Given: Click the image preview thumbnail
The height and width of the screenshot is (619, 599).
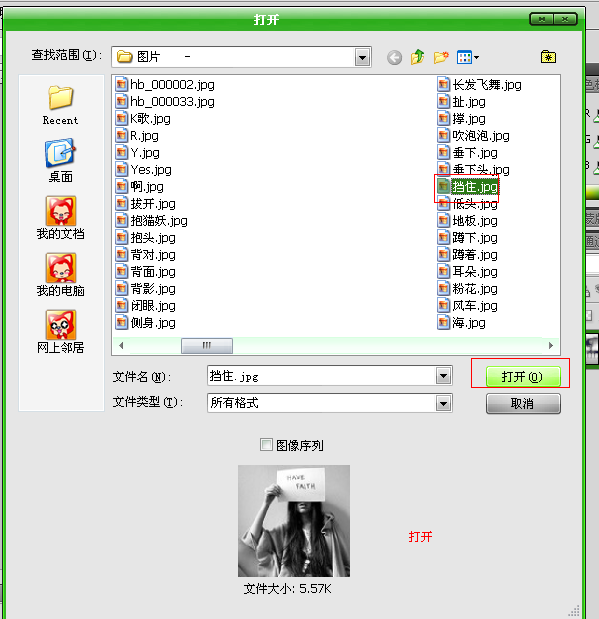Looking at the screenshot, I should coord(294,521).
